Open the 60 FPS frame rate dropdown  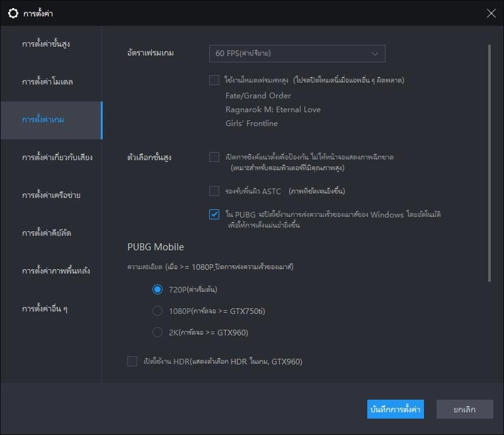297,54
